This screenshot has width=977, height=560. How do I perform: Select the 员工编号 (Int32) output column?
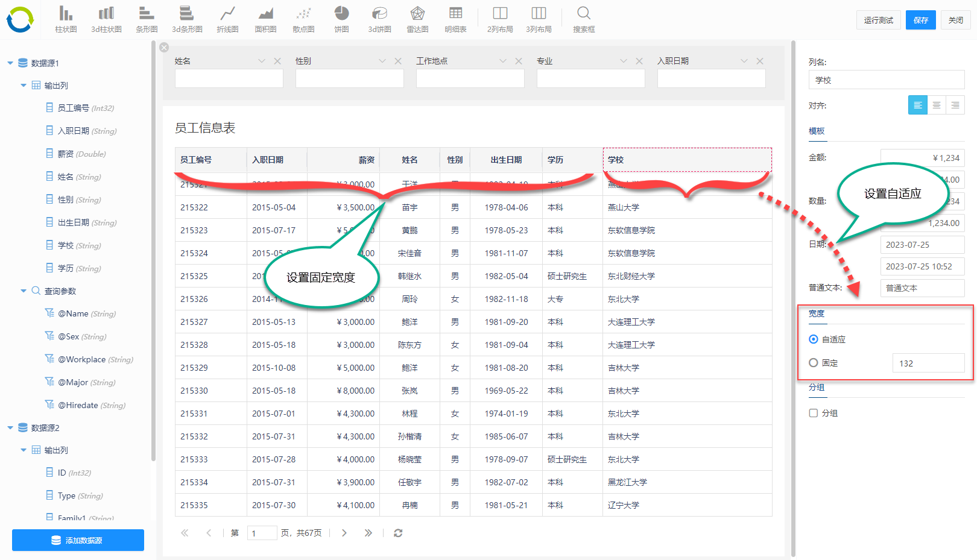[80, 108]
